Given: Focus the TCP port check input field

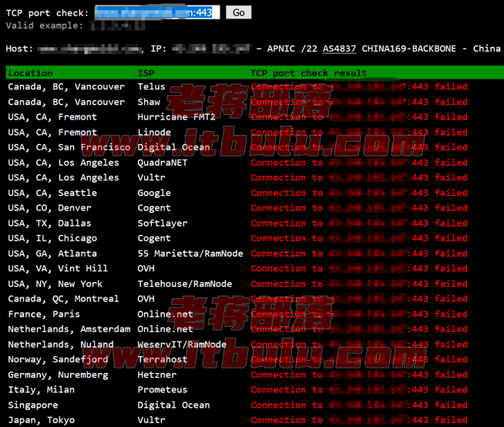Looking at the screenshot, I should tap(157, 12).
